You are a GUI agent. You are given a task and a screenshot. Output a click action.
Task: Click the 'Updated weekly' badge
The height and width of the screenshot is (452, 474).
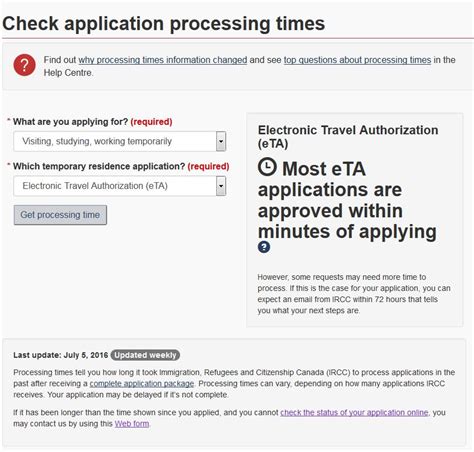click(145, 355)
